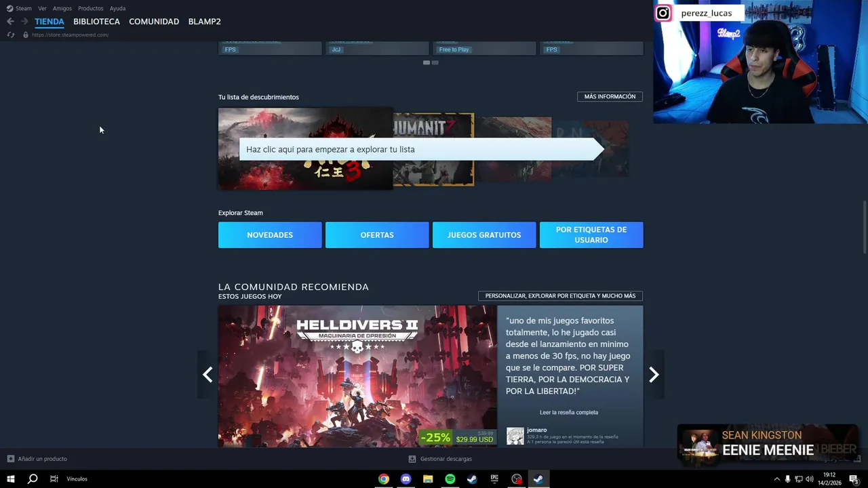Open Gestionar descargas
This screenshot has width=868, height=488.
(440, 459)
